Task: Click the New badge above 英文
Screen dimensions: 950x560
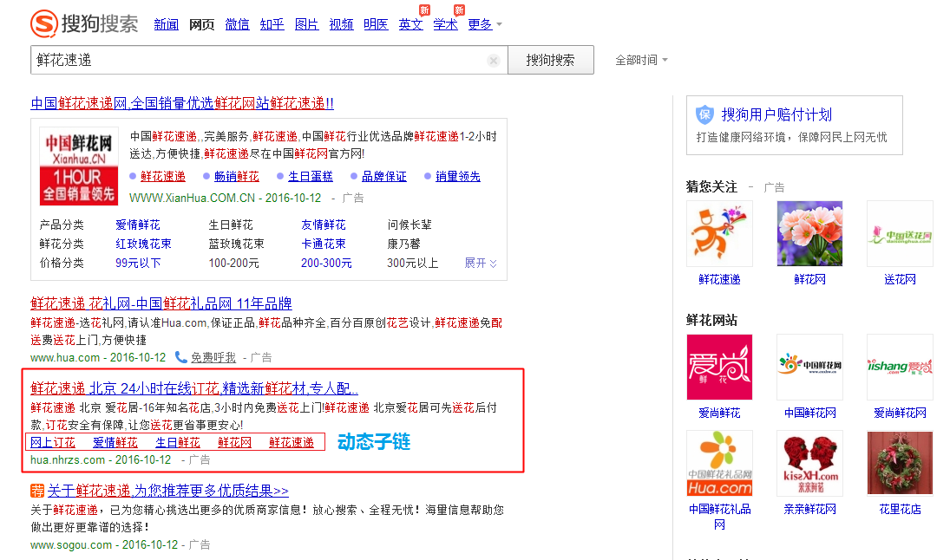Action: (x=423, y=10)
